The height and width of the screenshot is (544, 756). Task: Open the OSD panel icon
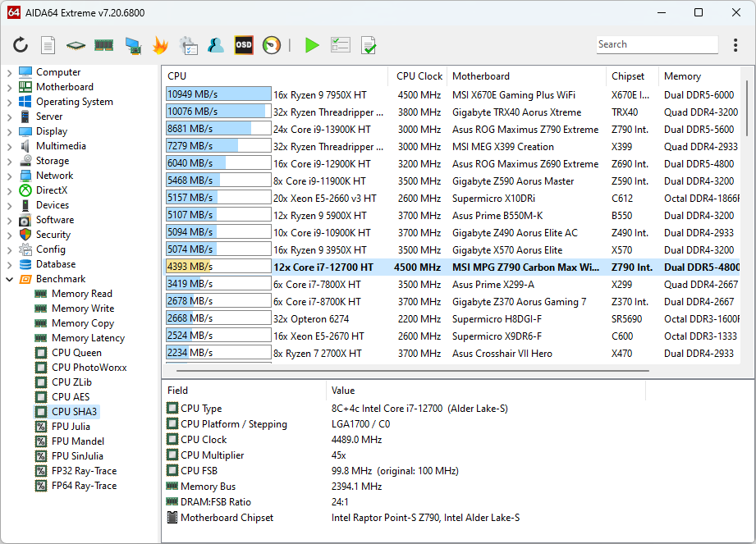[x=244, y=45]
